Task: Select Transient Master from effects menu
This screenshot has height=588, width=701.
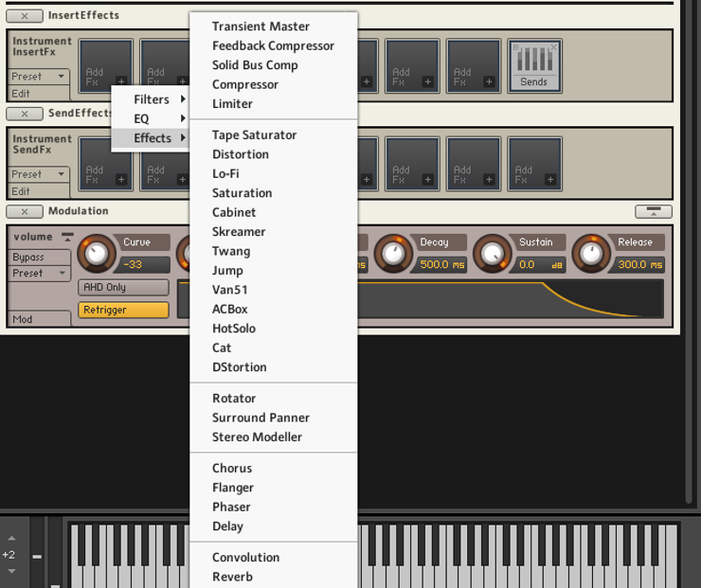Action: 273,27
